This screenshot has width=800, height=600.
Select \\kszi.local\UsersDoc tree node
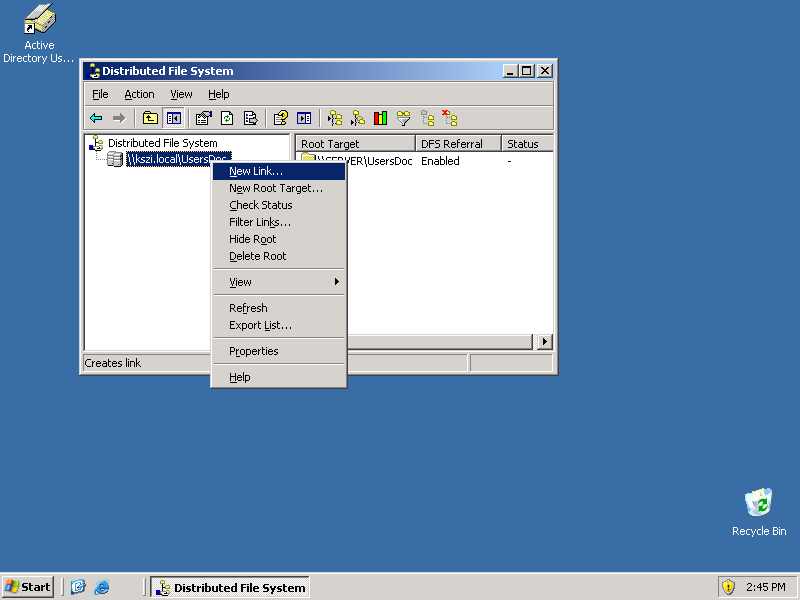179,159
